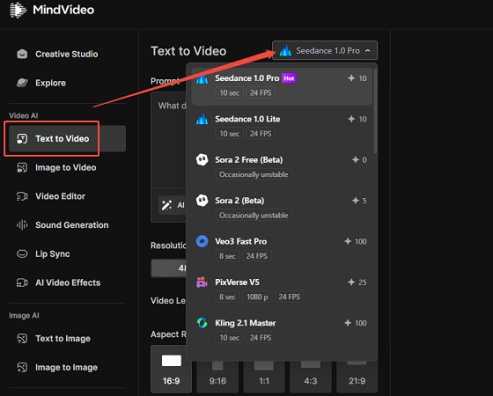Click the Image to Video sidebar icon
Viewport: 493px width, 396px height.
[22, 167]
